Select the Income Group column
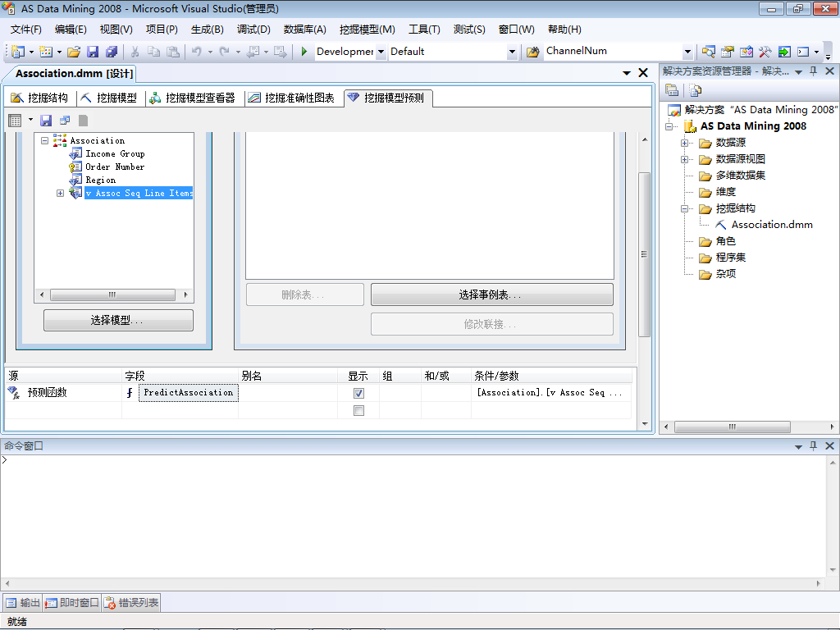 pos(115,153)
